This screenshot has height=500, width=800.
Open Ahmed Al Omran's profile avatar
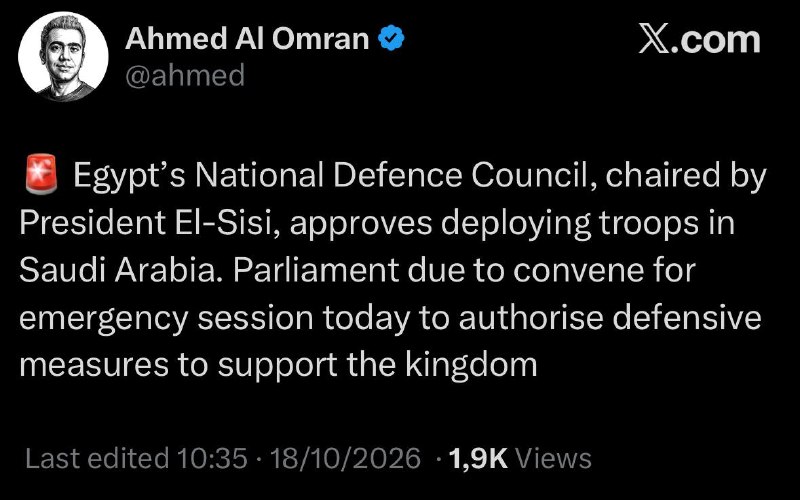[63, 56]
